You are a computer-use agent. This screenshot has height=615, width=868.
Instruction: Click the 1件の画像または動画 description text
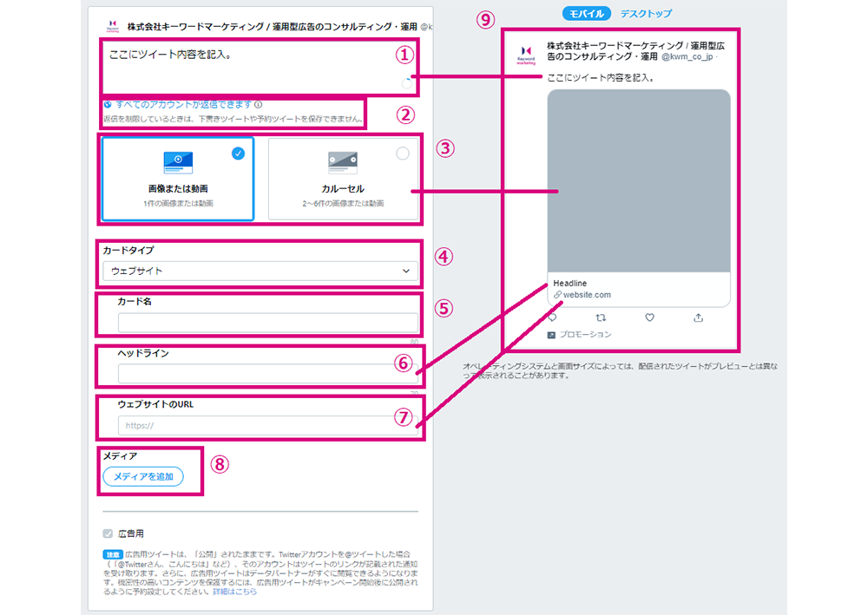[x=178, y=204]
